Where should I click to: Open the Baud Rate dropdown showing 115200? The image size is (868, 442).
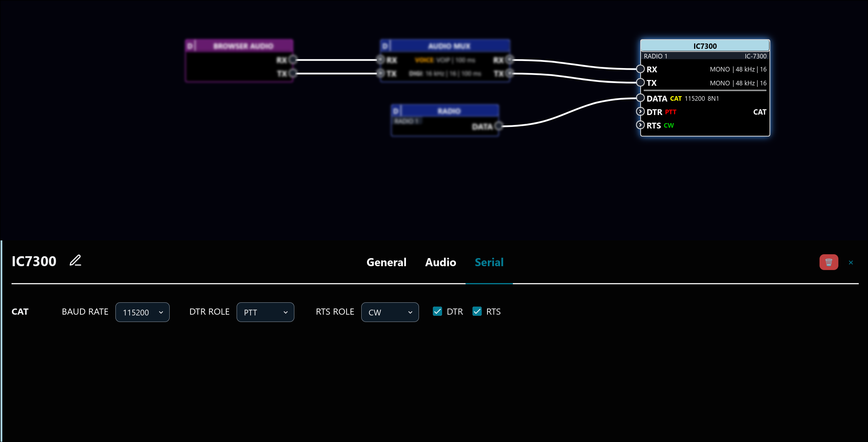[142, 312]
